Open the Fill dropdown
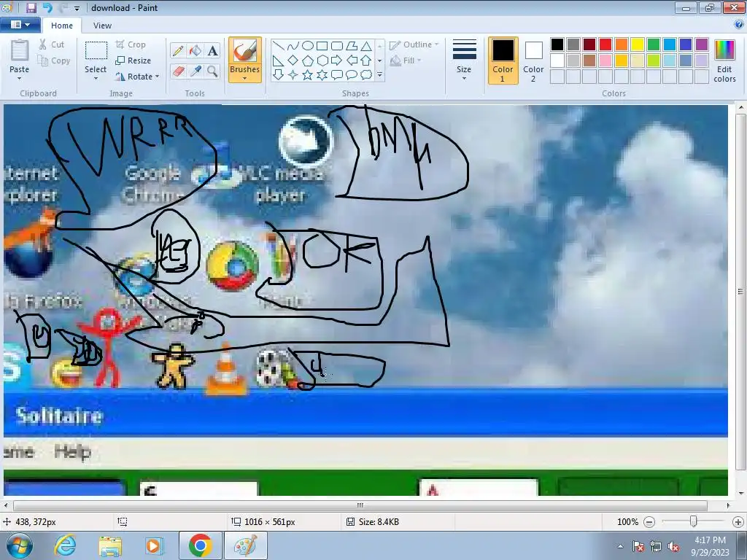Screen dimensions: 747x560 point(406,61)
